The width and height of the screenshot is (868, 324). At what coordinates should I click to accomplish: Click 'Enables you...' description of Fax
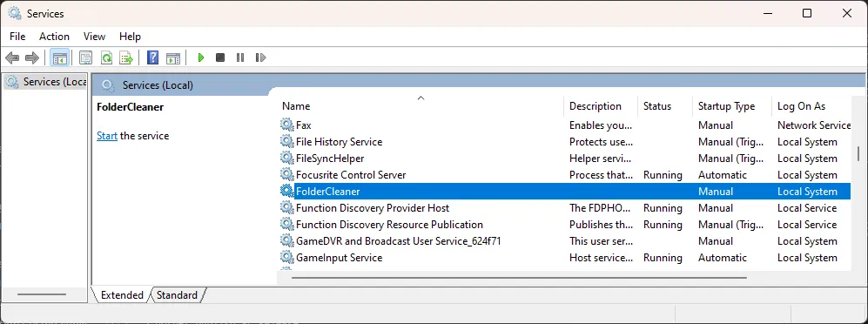[601, 125]
